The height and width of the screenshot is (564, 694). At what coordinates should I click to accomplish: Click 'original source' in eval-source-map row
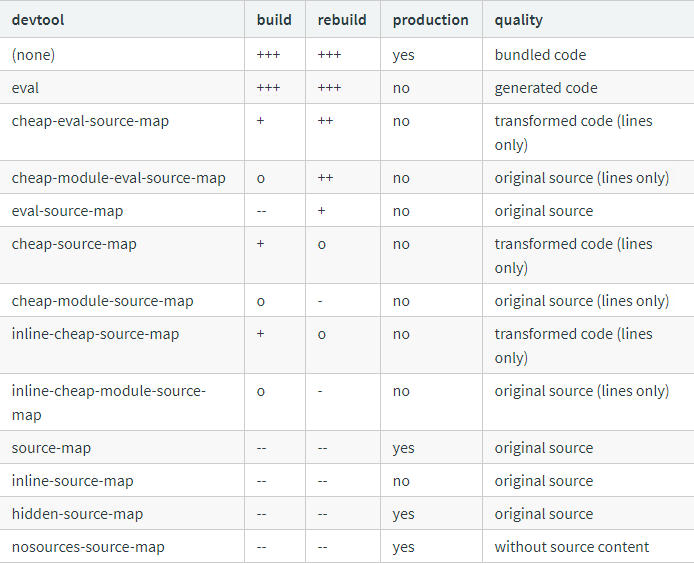[x=544, y=211]
